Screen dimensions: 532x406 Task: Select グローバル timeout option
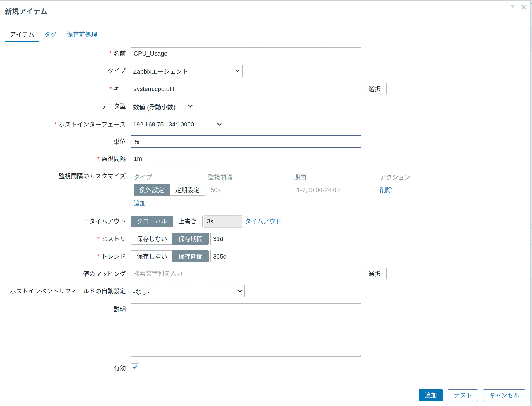click(x=152, y=221)
